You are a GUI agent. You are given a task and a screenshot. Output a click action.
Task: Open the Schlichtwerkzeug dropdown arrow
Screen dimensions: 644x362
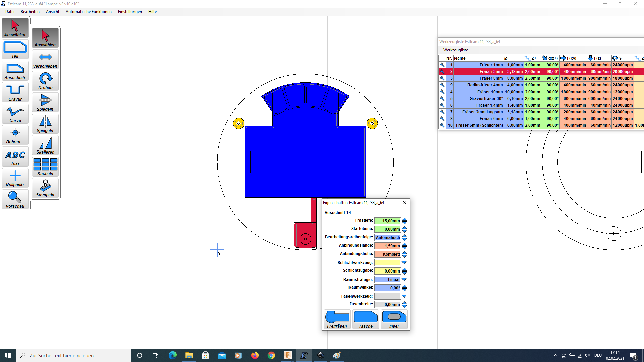coord(404,263)
